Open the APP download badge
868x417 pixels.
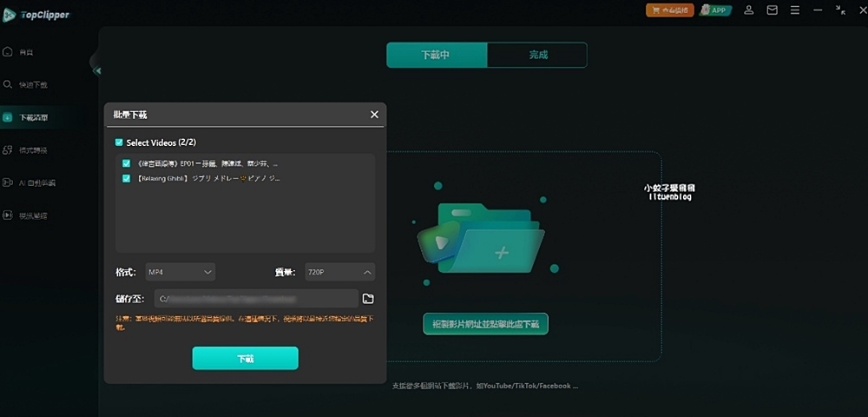tap(715, 10)
